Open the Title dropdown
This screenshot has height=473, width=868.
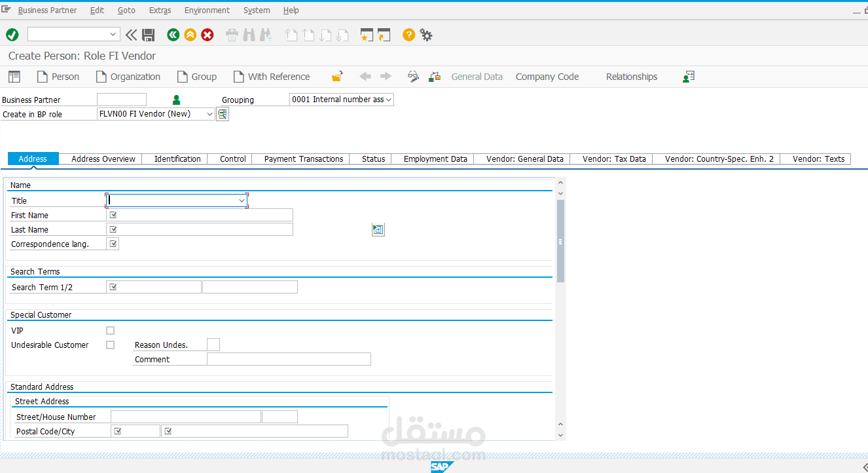pos(242,200)
